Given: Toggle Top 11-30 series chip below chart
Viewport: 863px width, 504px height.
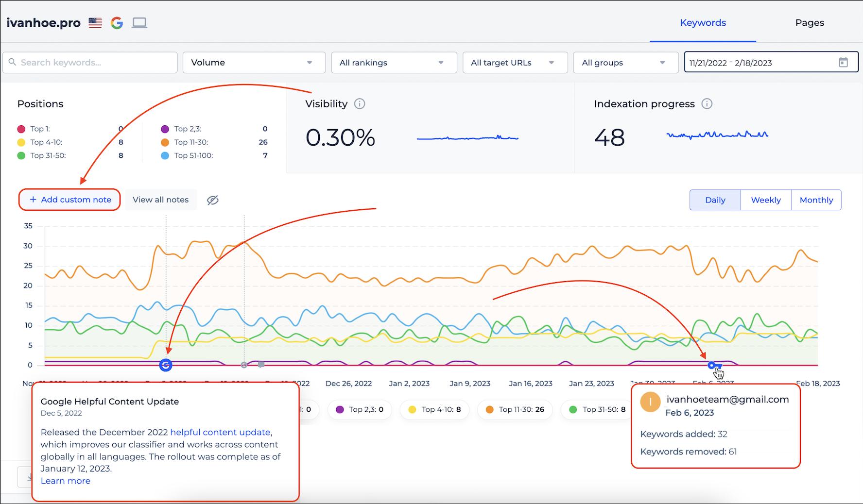Looking at the screenshot, I should pyautogui.click(x=516, y=409).
